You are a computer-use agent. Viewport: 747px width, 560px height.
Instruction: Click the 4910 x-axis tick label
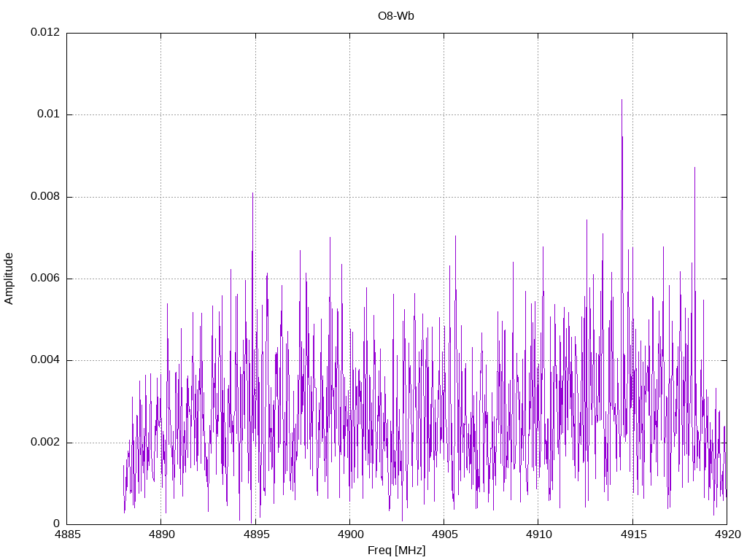(538, 534)
